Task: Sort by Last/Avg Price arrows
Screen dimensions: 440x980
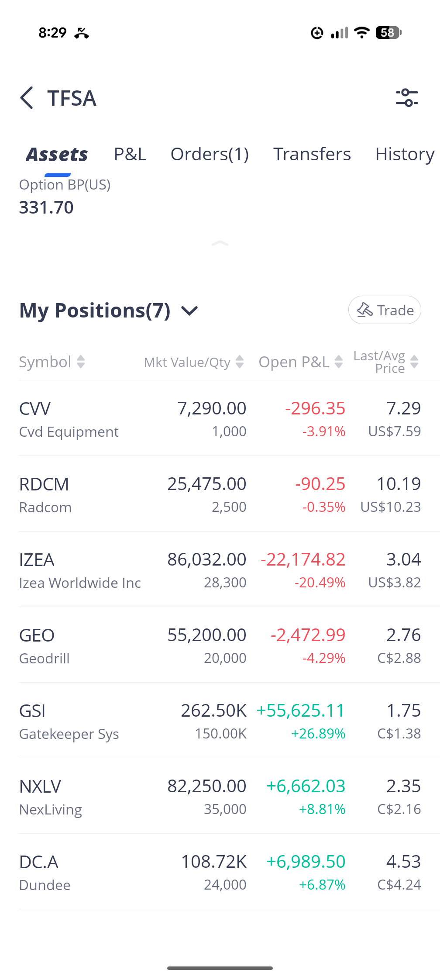Action: (x=415, y=362)
